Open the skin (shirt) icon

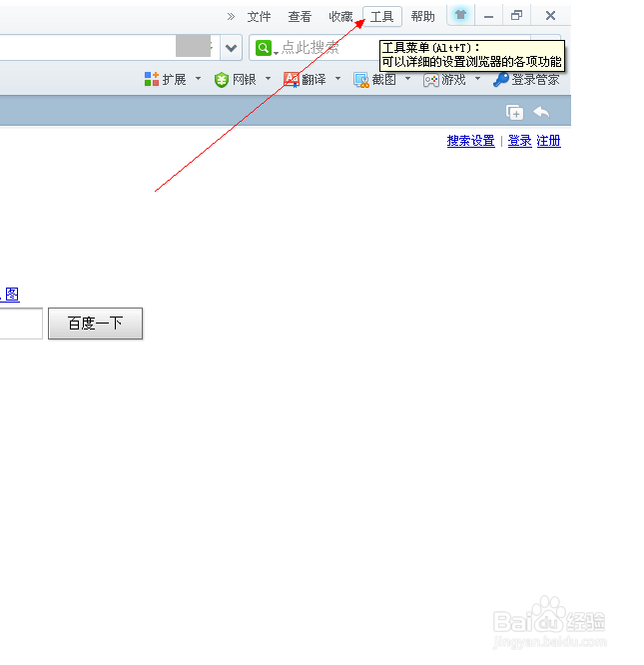tap(460, 15)
